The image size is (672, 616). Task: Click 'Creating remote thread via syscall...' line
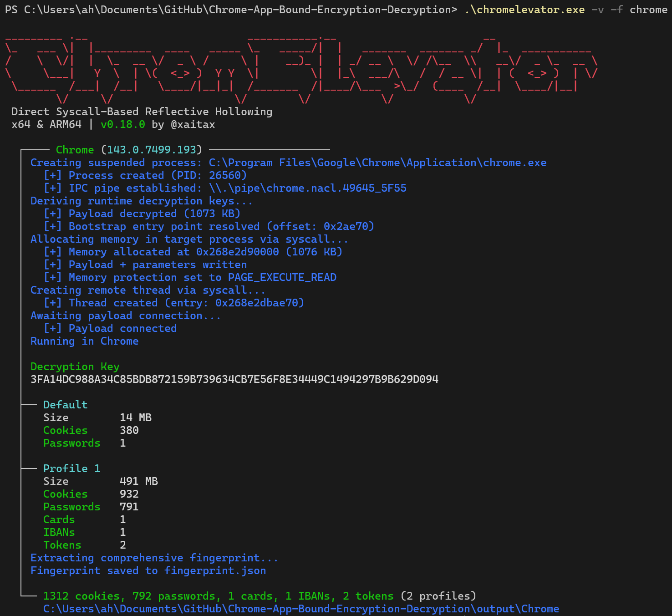click(148, 290)
